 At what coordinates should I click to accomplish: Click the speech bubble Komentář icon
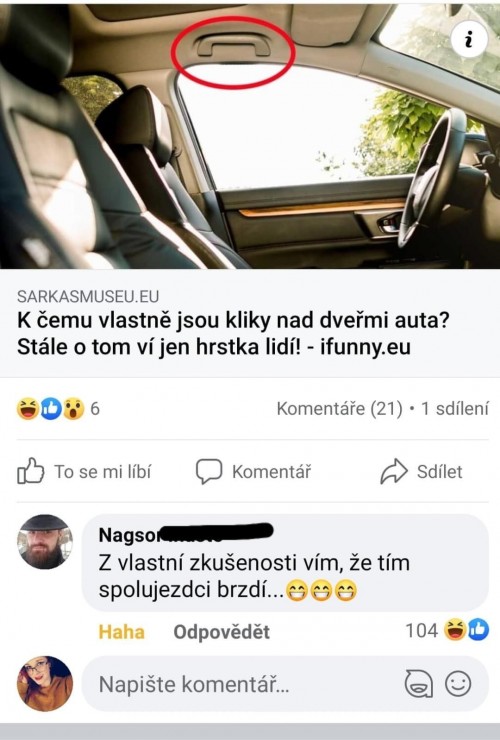pos(209,471)
